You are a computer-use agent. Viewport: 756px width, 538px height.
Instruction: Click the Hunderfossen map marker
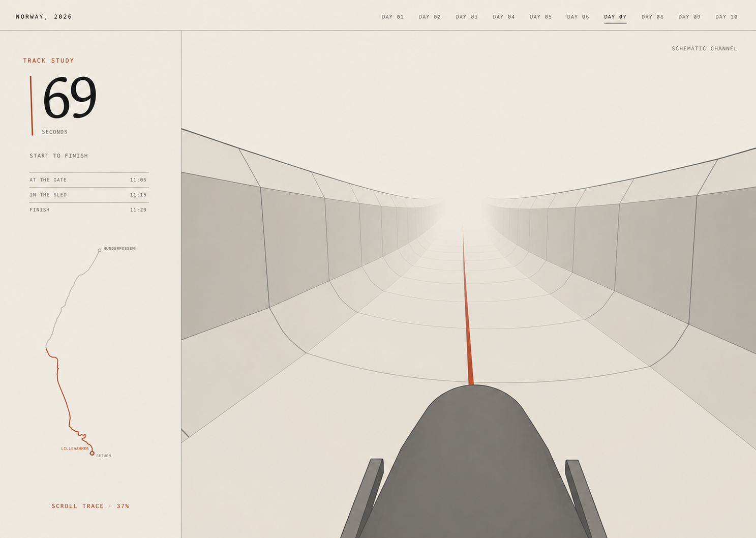pyautogui.click(x=100, y=250)
